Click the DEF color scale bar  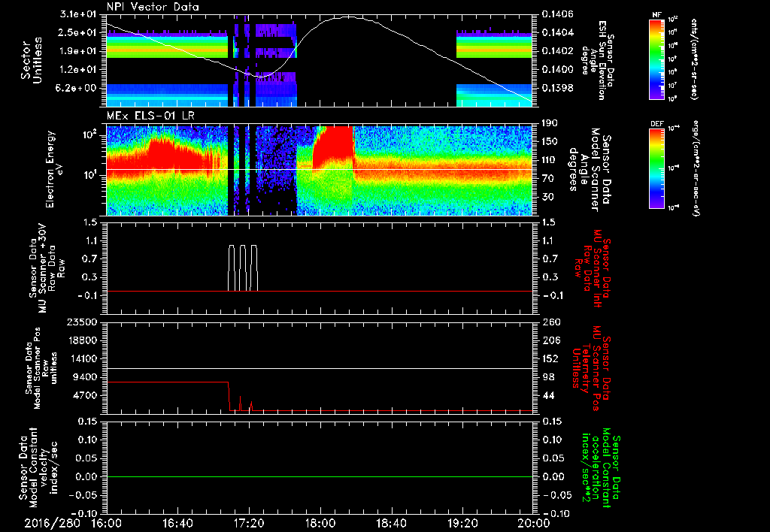(x=657, y=168)
